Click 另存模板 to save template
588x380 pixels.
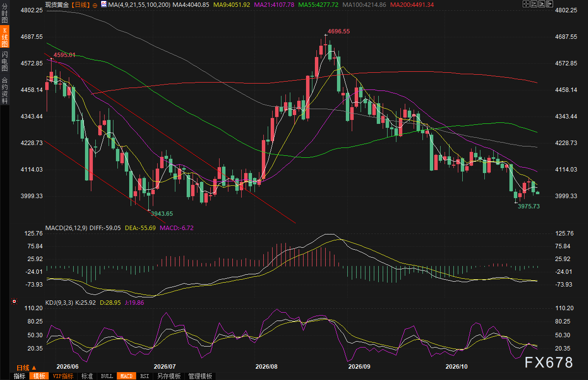[x=169, y=376]
